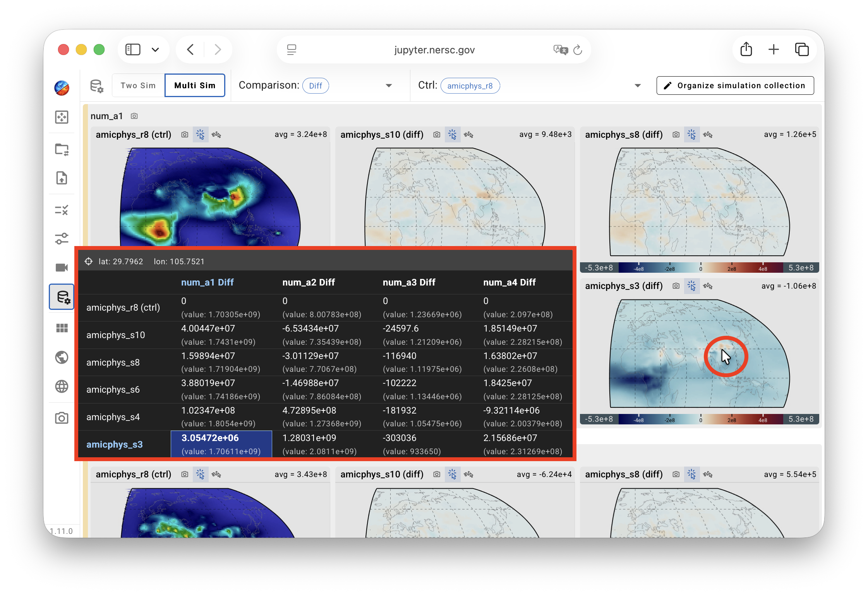This screenshot has height=595, width=868.
Task: Open the Ctrl simulation dropdown arrow
Action: (638, 86)
